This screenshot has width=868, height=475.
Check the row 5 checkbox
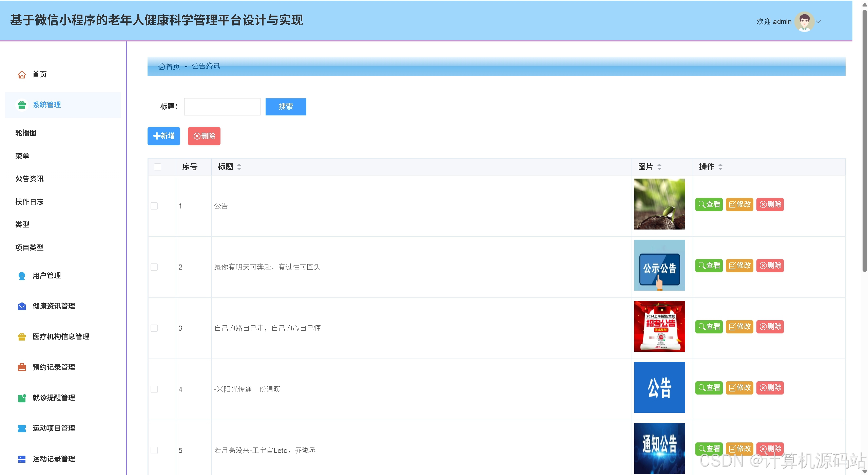click(x=154, y=450)
